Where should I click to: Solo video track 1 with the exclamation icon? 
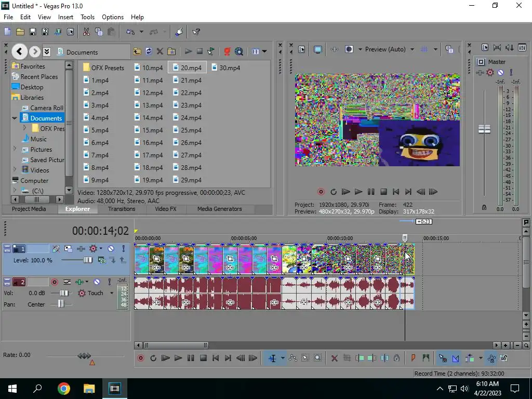click(124, 249)
